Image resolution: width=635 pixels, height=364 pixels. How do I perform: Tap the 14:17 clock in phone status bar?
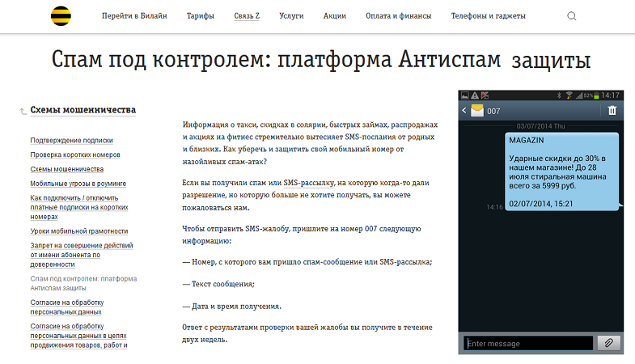(x=610, y=95)
